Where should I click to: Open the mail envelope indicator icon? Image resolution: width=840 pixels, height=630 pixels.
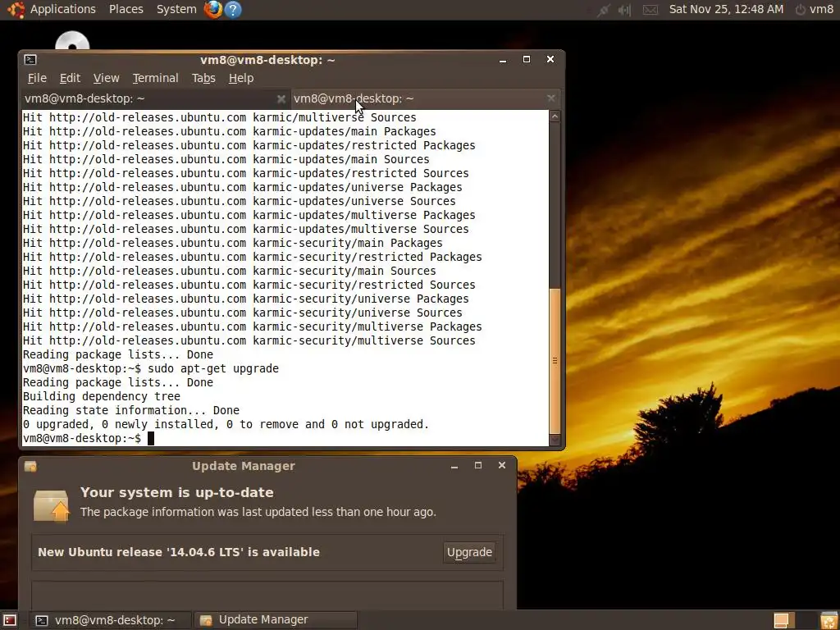tap(650, 10)
